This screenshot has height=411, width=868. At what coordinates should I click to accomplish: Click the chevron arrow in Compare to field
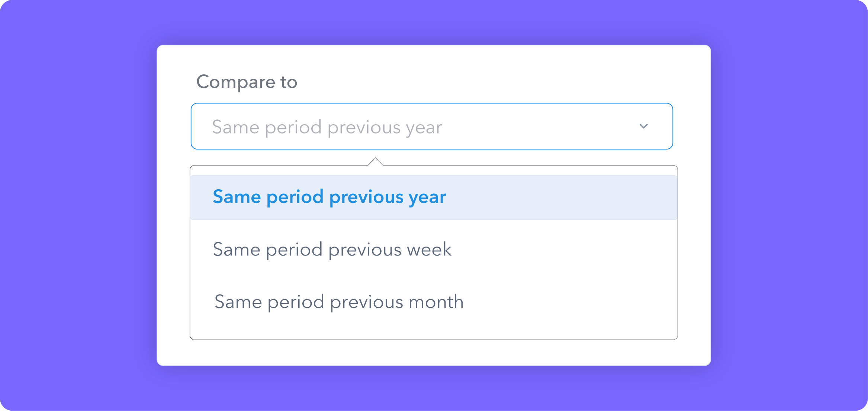click(x=643, y=126)
